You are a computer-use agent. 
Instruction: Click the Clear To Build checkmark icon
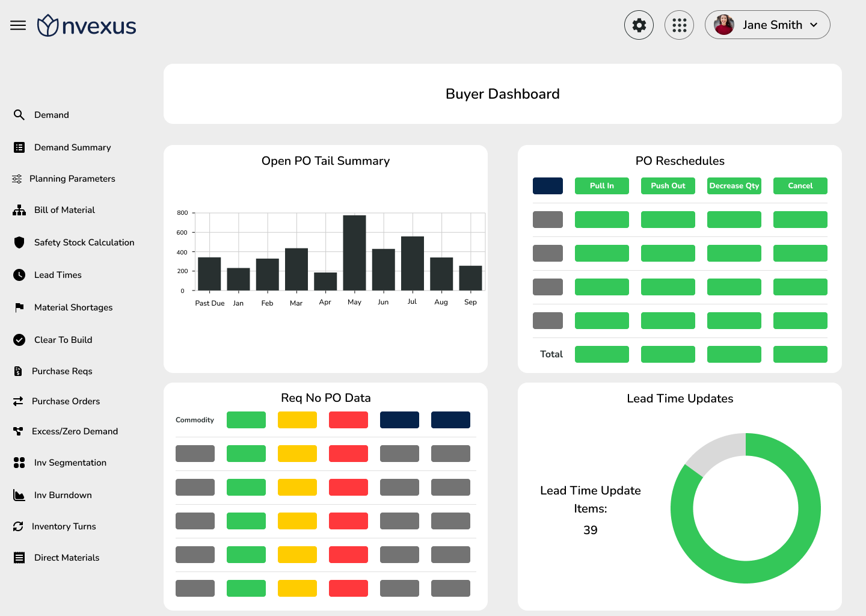[x=19, y=340]
